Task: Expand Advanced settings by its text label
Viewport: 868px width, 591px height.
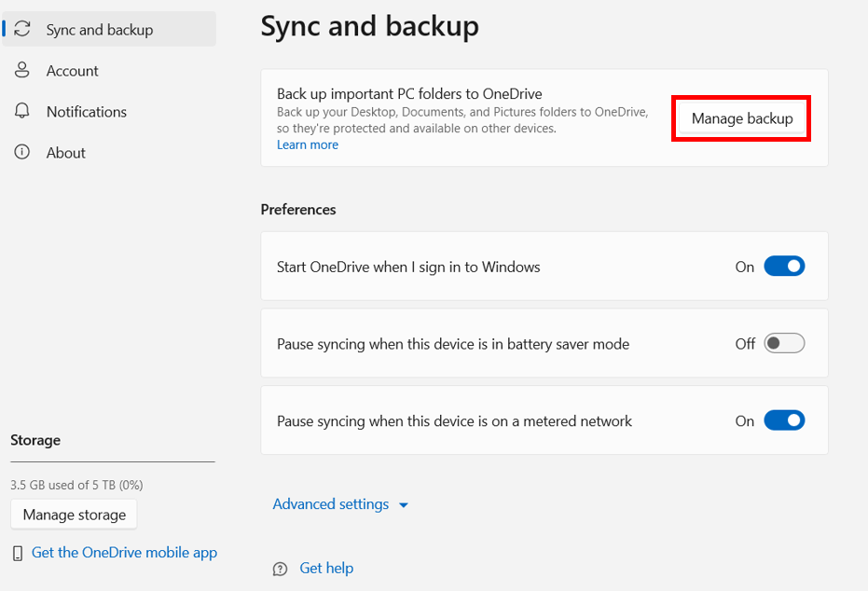Action: tap(331, 504)
